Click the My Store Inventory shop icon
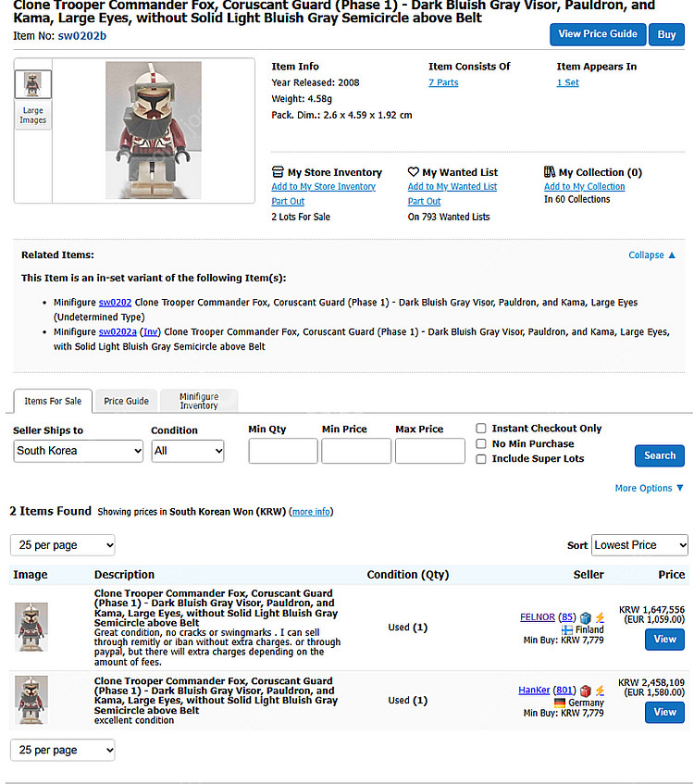The image size is (694, 784). tap(278, 172)
